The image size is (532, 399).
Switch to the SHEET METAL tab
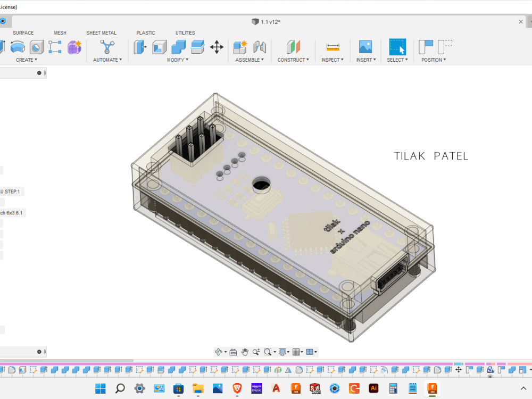pos(101,33)
